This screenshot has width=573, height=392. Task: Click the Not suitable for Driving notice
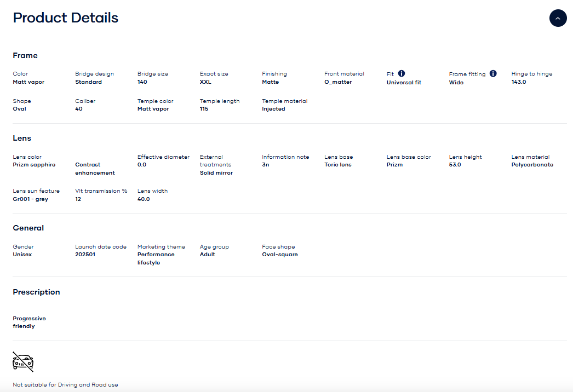coord(65,385)
